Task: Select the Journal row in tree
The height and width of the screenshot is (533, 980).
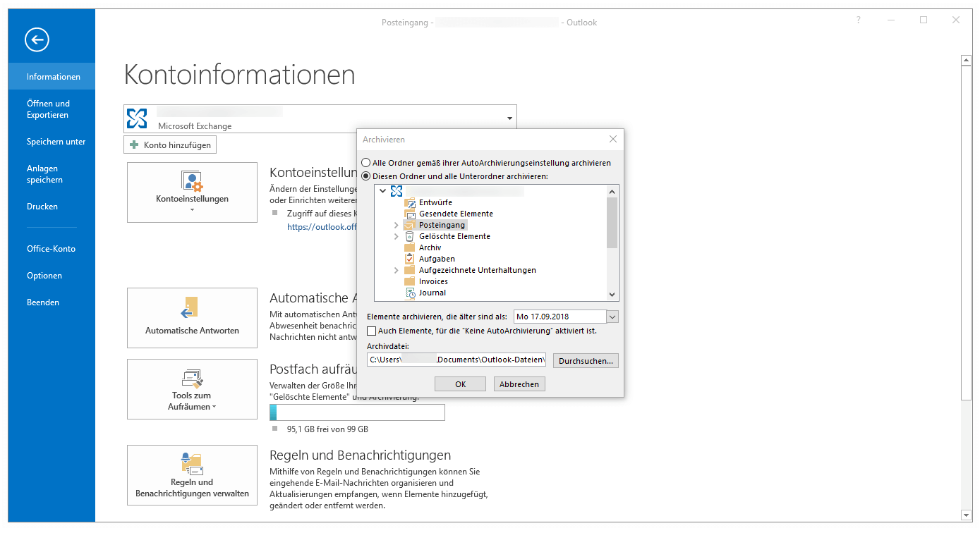Action: [425, 293]
